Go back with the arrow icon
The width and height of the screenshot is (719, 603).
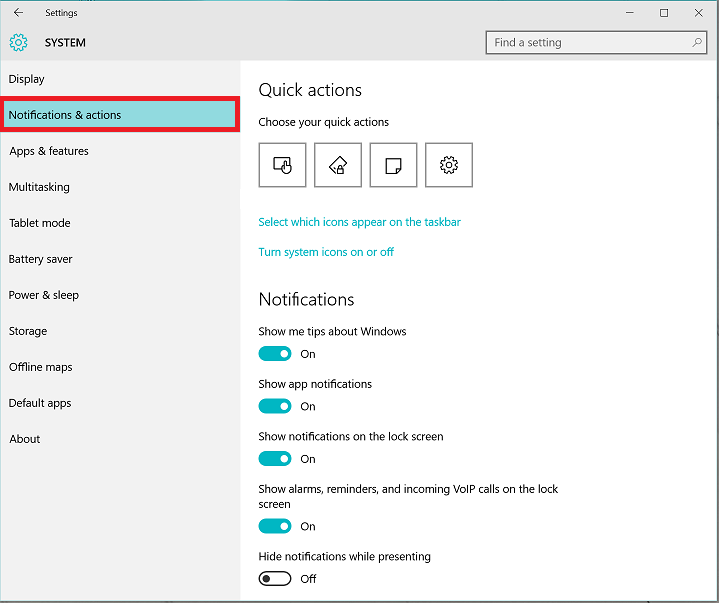[18, 13]
